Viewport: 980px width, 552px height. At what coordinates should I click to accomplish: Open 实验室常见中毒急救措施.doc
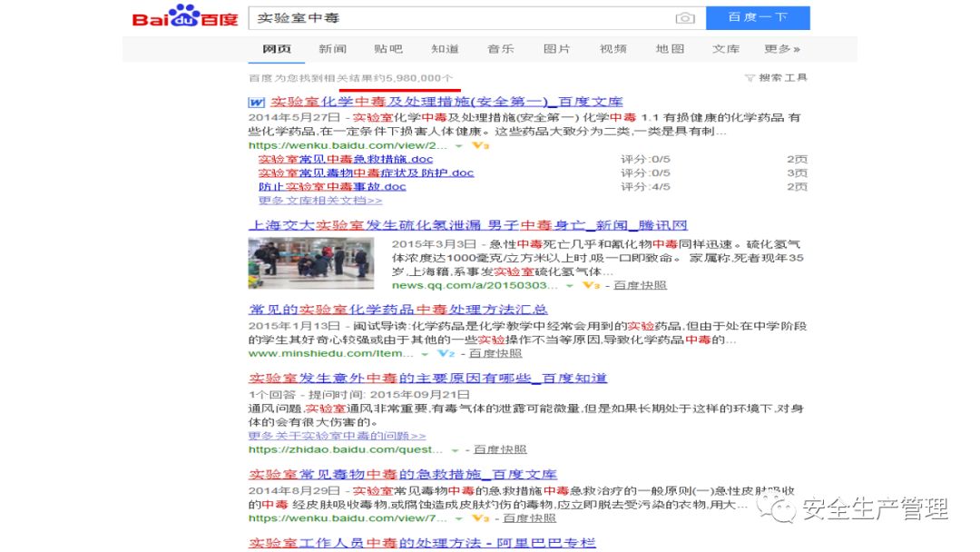pos(346,160)
